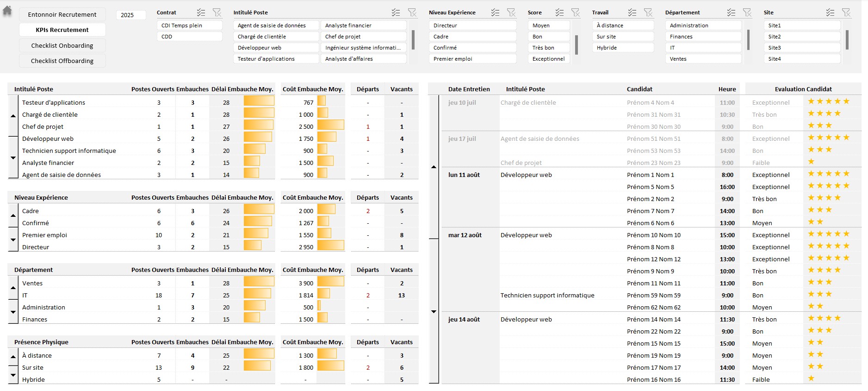Go to Checklist Offboarding
The image size is (868, 391).
[x=62, y=61]
